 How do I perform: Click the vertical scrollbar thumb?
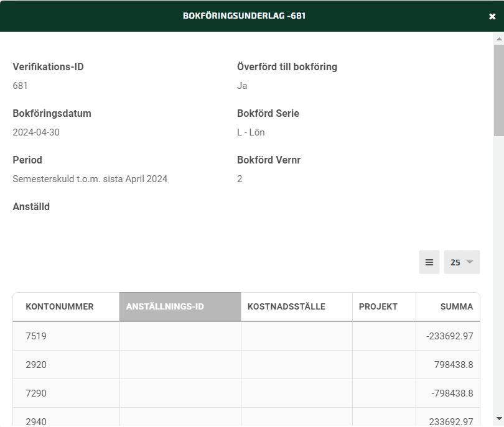pyautogui.click(x=498, y=90)
